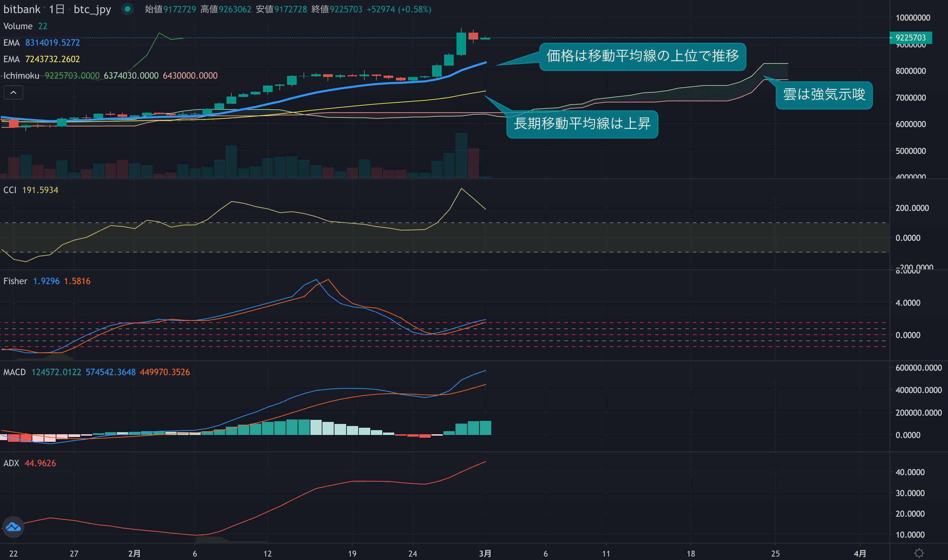948x560 pixels.
Task: Click the btc_jpy symbol name
Action: click(92, 9)
